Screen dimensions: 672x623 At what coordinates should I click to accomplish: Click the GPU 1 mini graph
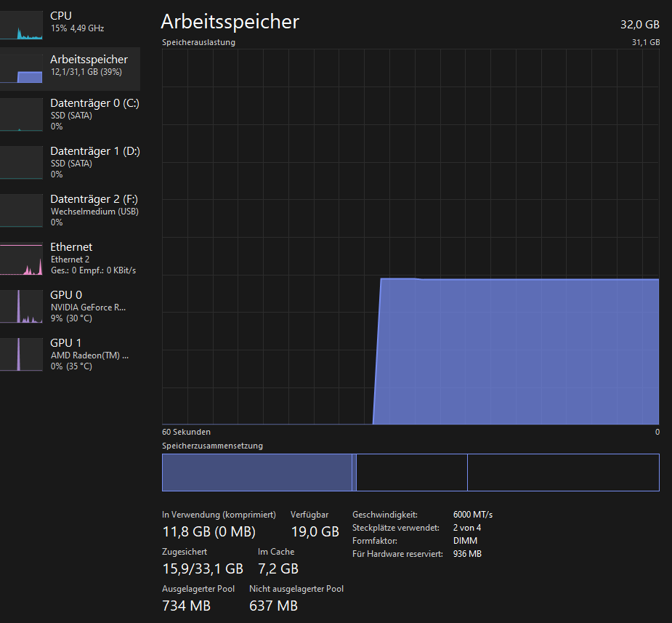click(x=21, y=355)
